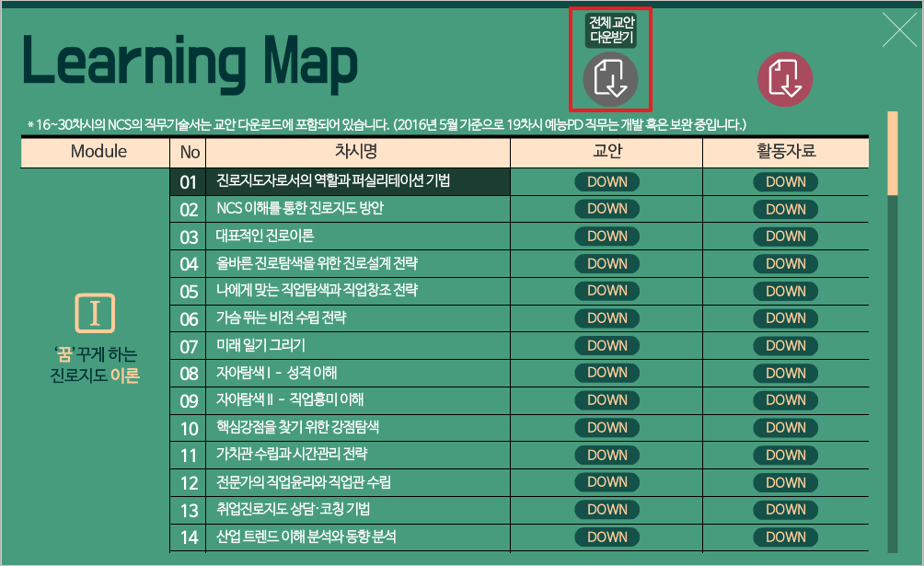Viewport: 924px width, 566px height.
Task: Click the red download-all 활동자료 icon
Action: tap(785, 78)
